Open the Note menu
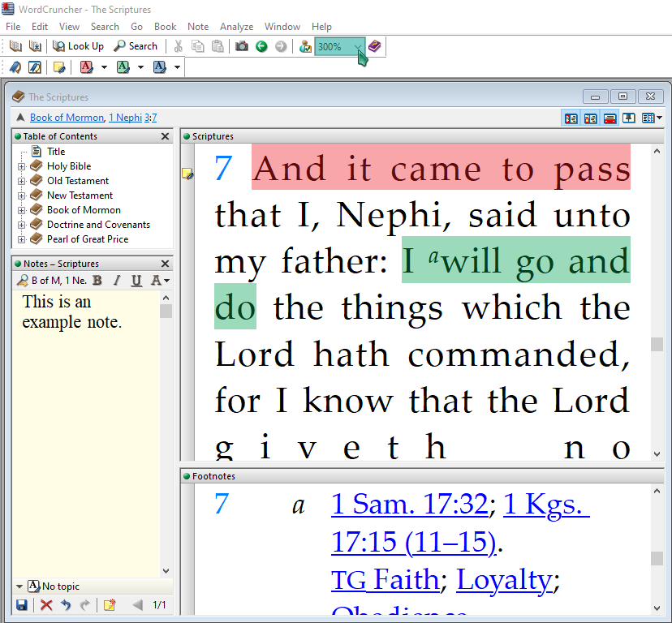Screen dimensions: 672x623 pos(198,27)
